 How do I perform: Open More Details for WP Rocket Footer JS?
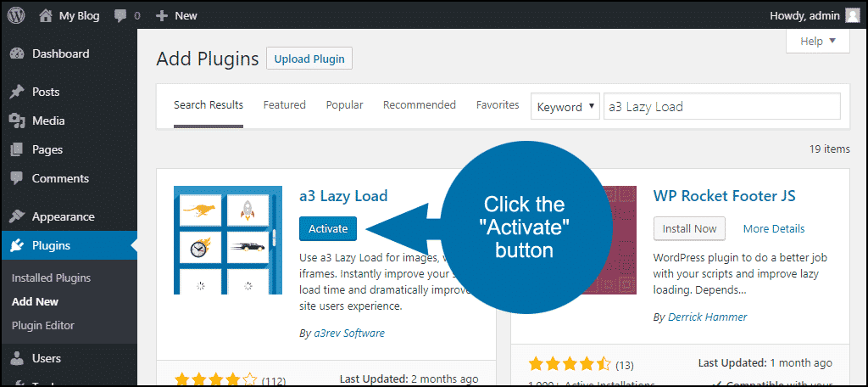(774, 229)
